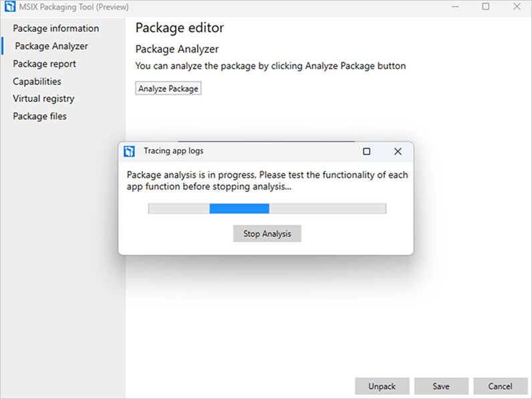Viewport: 532px width, 399px height.
Task: Select Package Analyzer in the sidebar
Action: point(51,46)
